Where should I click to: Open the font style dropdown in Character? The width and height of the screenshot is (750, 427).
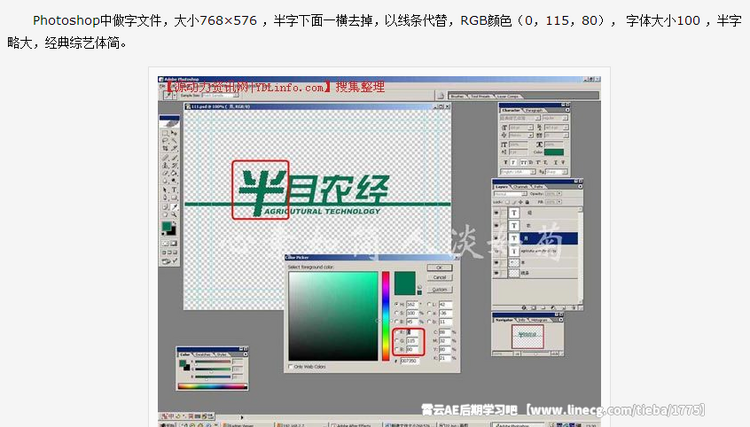pyautogui.click(x=565, y=118)
